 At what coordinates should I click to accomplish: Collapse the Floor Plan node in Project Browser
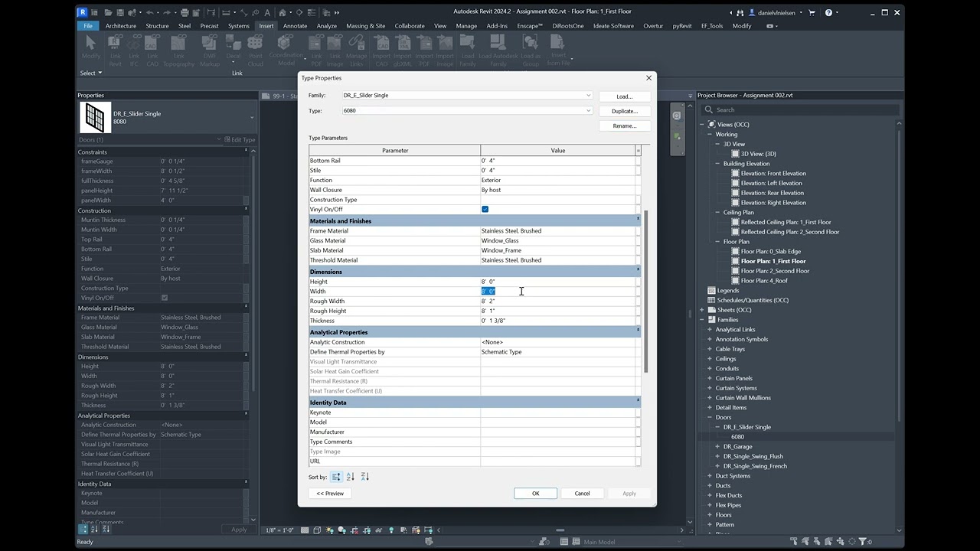click(710, 242)
